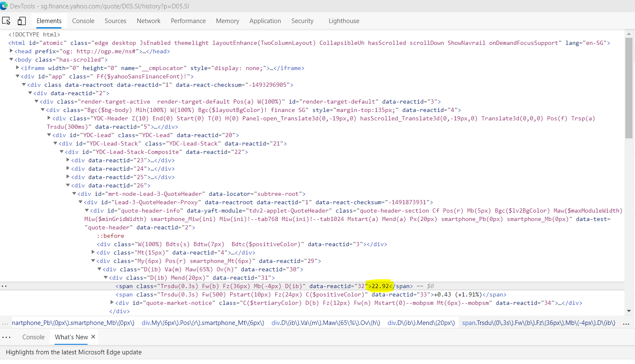The image size is (635, 364).
Task: Open the Network tab
Action: 149,21
